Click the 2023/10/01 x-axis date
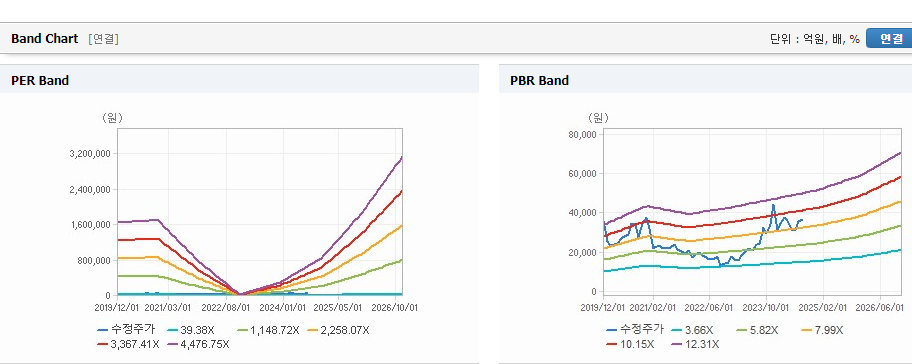Viewport: 912px width, 364px height. pos(768,307)
